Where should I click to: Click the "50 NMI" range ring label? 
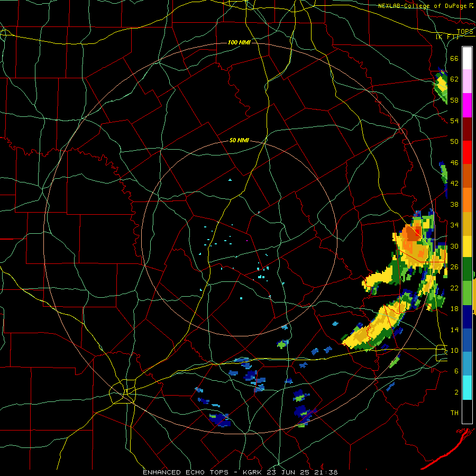tap(239, 140)
